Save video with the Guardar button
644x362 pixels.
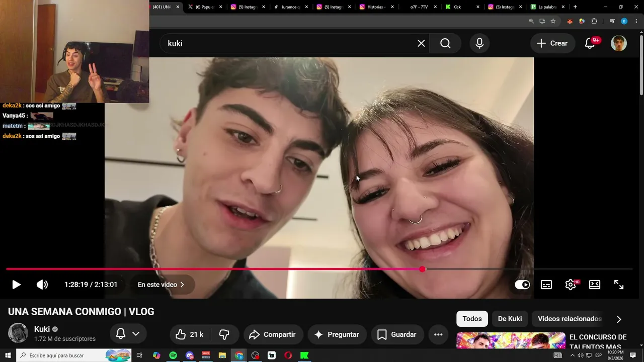tap(397, 334)
